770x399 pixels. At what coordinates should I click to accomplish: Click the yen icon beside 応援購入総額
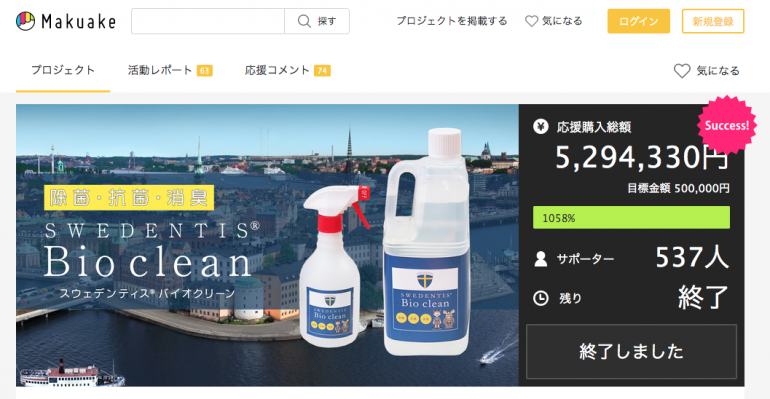click(541, 127)
